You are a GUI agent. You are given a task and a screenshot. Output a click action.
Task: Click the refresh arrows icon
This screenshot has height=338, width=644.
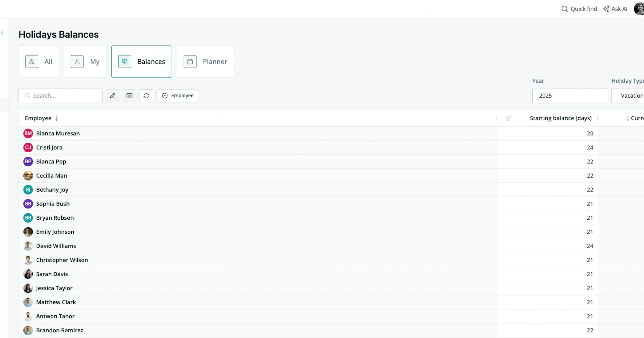(146, 95)
